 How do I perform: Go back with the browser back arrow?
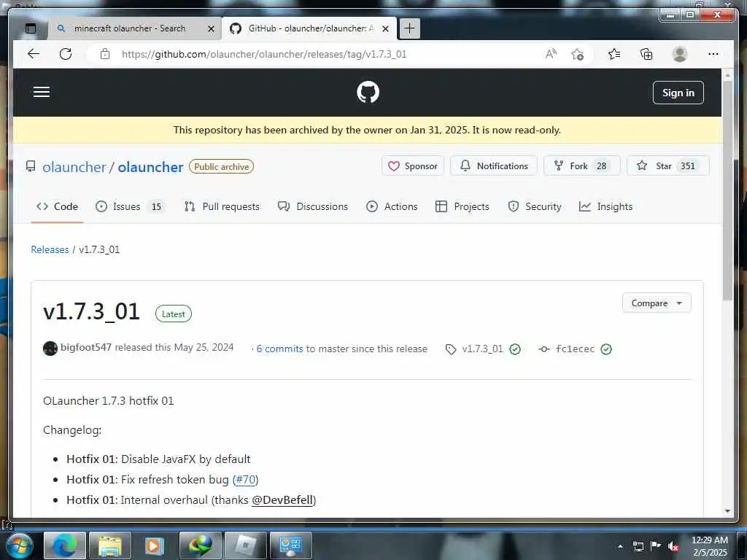pos(34,54)
